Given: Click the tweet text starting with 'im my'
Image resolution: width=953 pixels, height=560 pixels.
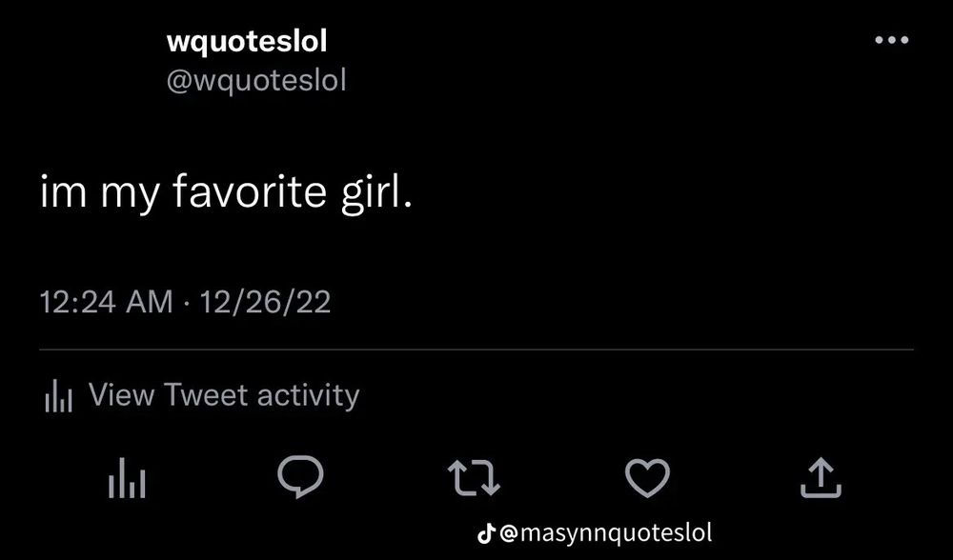Looking at the screenshot, I should tap(226, 192).
